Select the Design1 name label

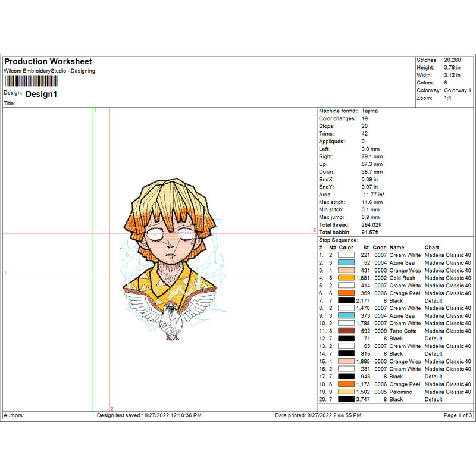coord(42,94)
